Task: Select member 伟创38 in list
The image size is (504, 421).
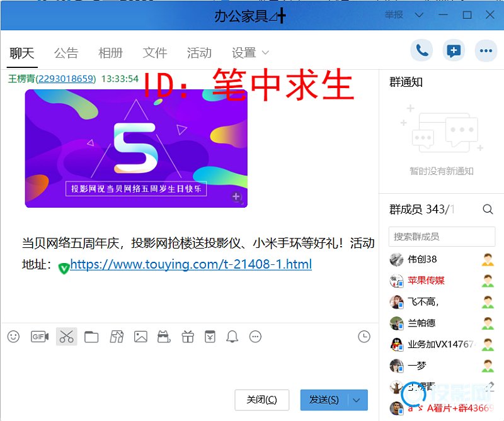Action: tap(442, 259)
